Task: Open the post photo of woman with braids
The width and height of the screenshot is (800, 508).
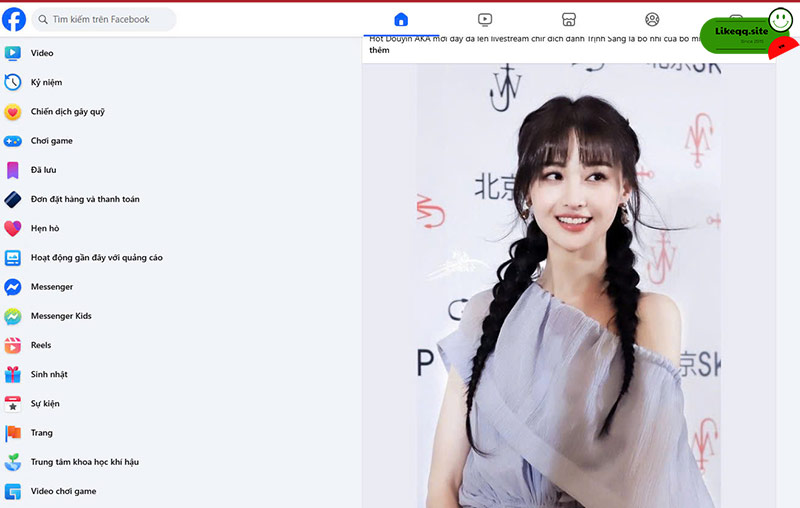Action: 569,286
